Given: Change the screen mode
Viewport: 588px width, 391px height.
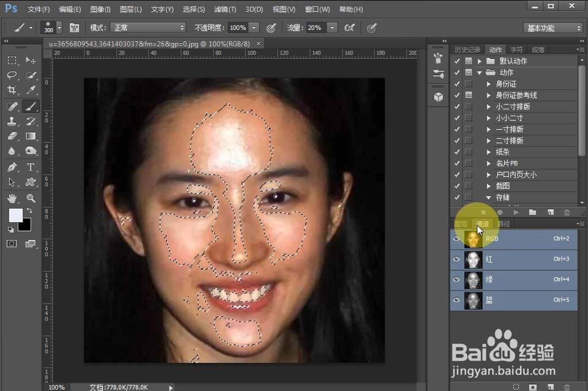Looking at the screenshot, I should tap(30, 244).
